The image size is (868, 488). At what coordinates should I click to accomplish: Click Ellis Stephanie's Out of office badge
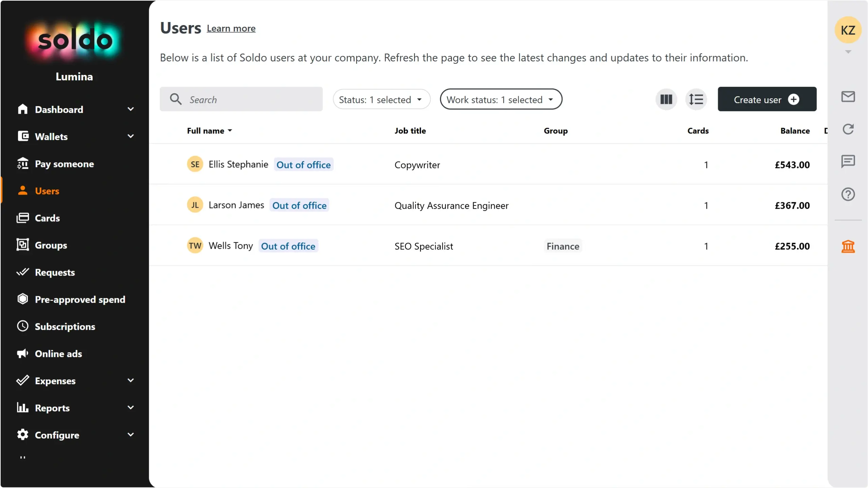(303, 165)
